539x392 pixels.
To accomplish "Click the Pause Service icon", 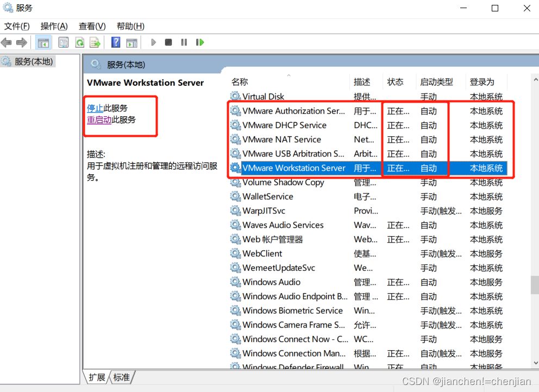I will click(x=184, y=42).
